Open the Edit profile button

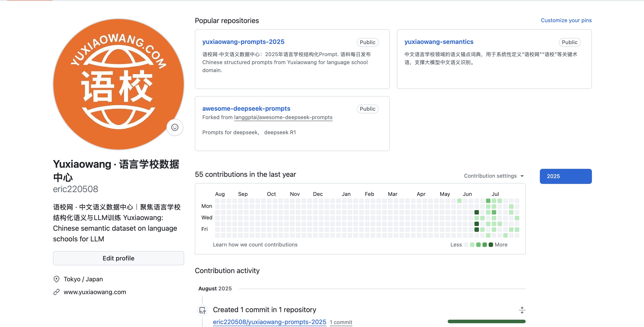point(119,258)
